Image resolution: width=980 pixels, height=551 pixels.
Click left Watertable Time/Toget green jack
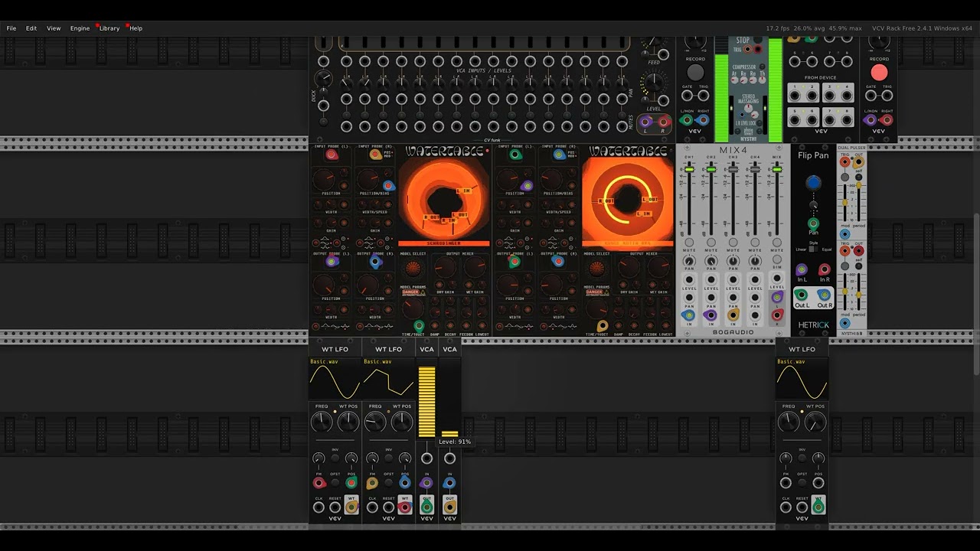point(419,326)
